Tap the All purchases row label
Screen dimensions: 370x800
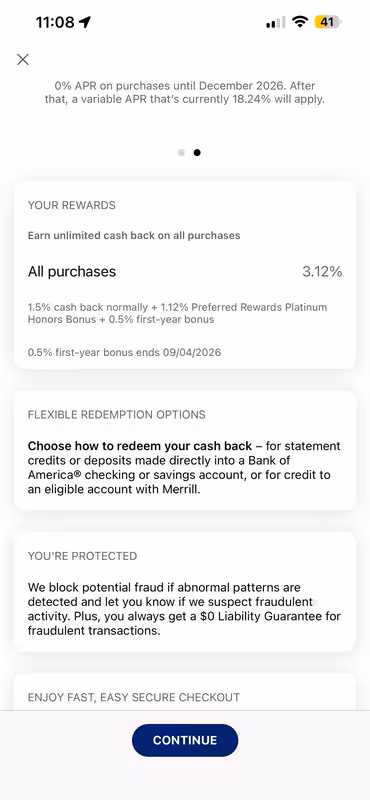[72, 272]
